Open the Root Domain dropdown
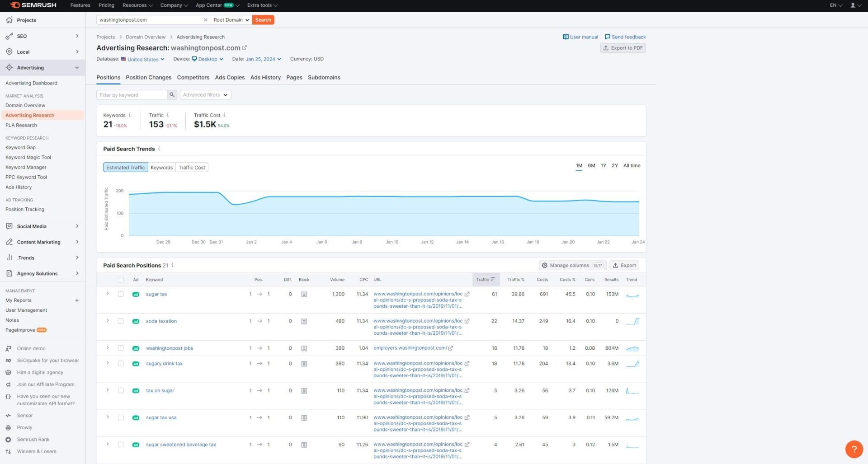The height and width of the screenshot is (464, 868). 231,20
